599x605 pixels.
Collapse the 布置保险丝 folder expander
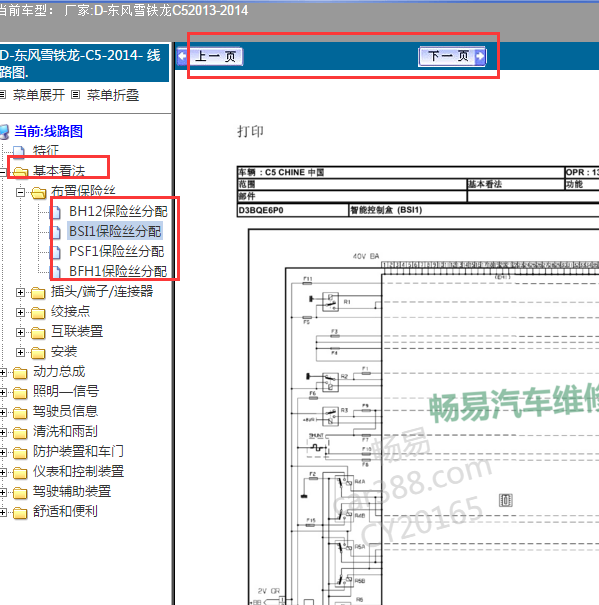point(20,192)
